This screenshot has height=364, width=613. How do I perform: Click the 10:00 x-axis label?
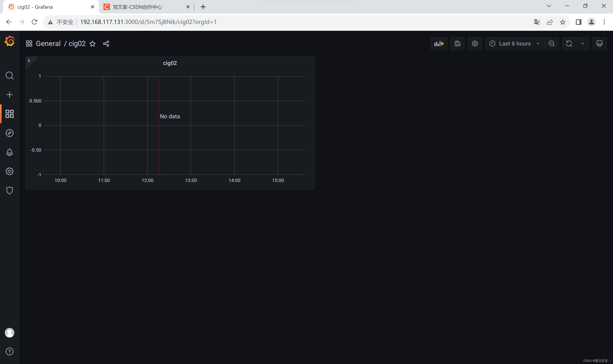click(60, 181)
